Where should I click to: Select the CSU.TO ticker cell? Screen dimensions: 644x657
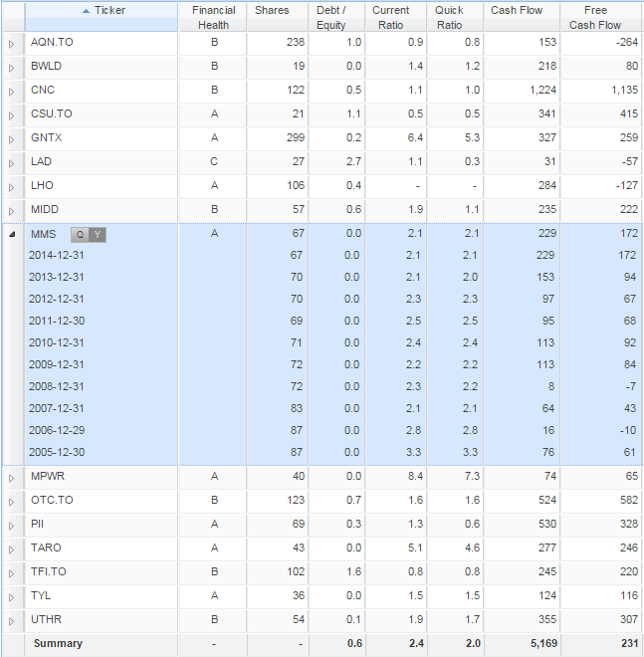[102, 113]
